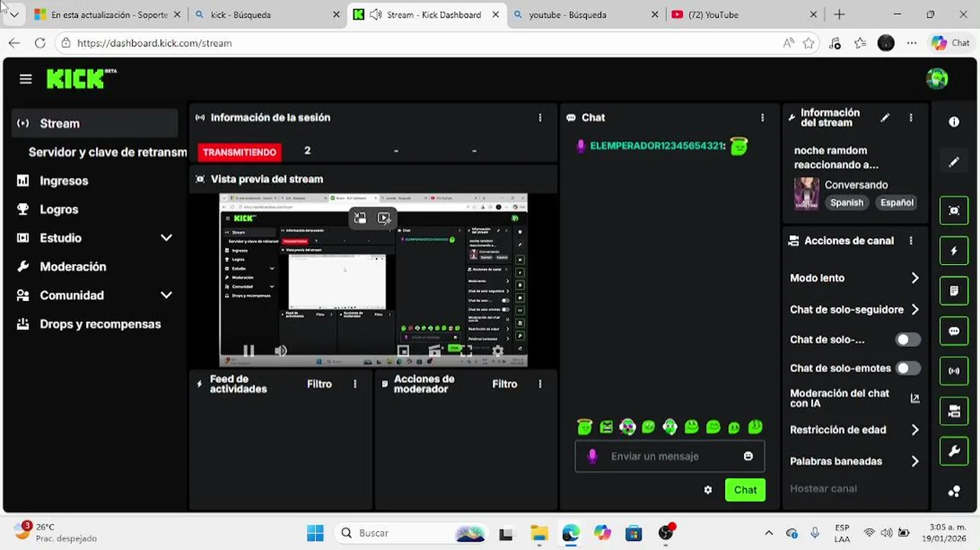Open stream preview settings gear
Image resolution: width=980 pixels, height=550 pixels.
coord(498,351)
